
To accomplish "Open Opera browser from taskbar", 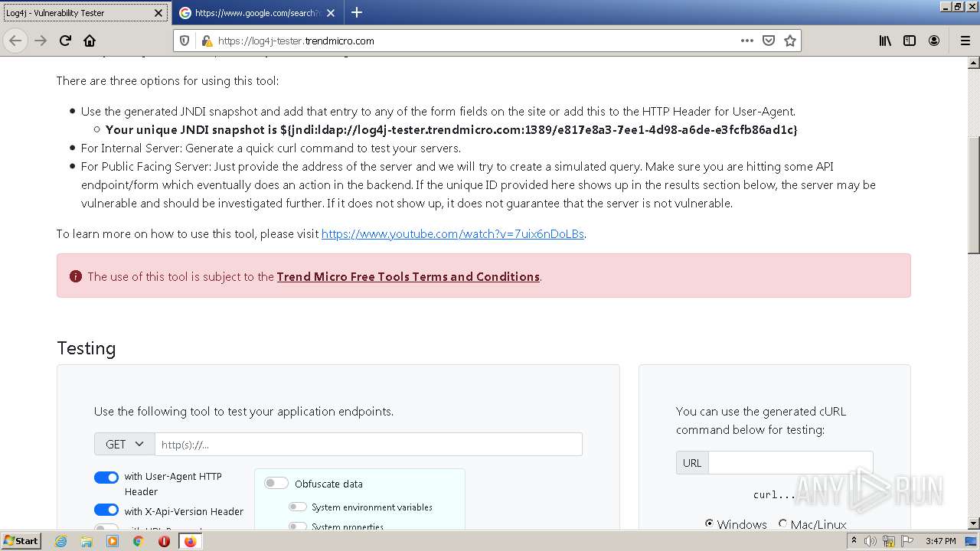I will [164, 541].
